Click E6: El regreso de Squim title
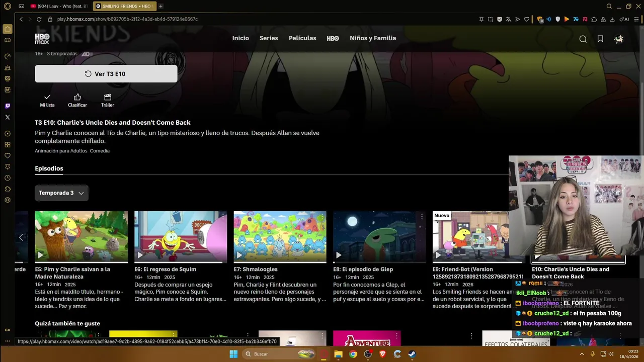This screenshot has height=362, width=644. 165,269
